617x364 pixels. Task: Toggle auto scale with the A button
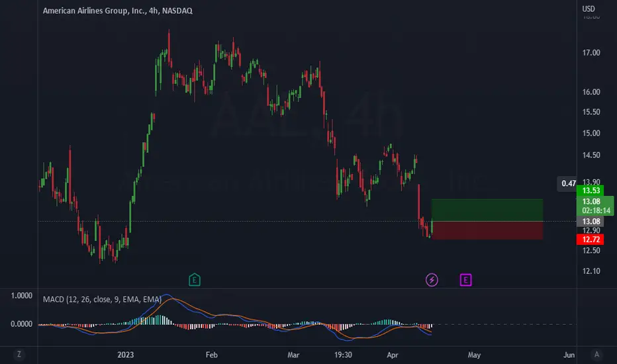pos(596,355)
